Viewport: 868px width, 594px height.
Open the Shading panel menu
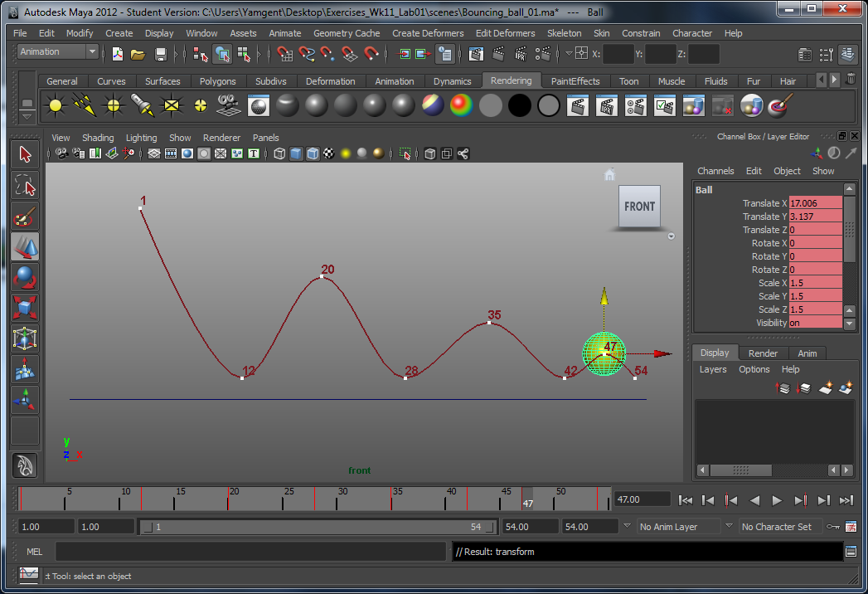98,138
